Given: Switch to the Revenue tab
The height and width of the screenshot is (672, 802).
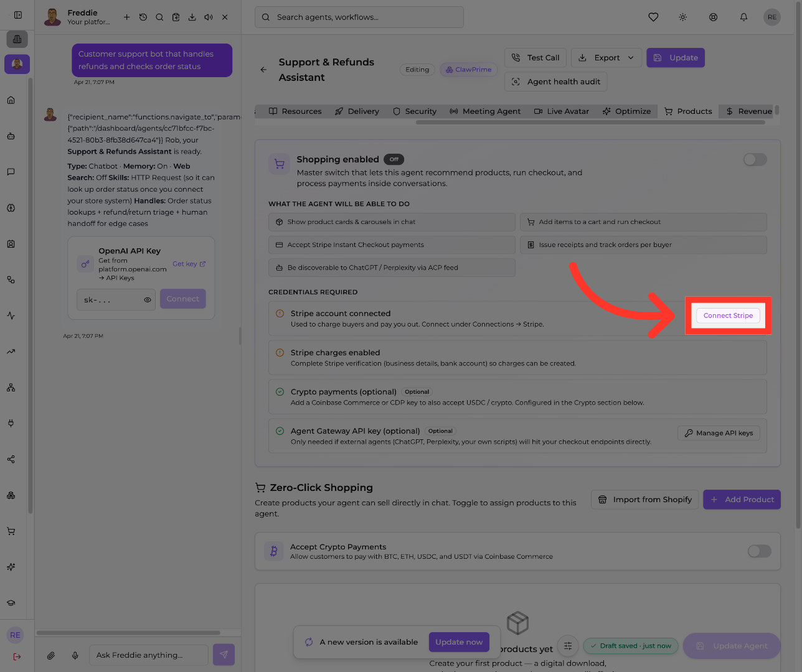Looking at the screenshot, I should (748, 111).
